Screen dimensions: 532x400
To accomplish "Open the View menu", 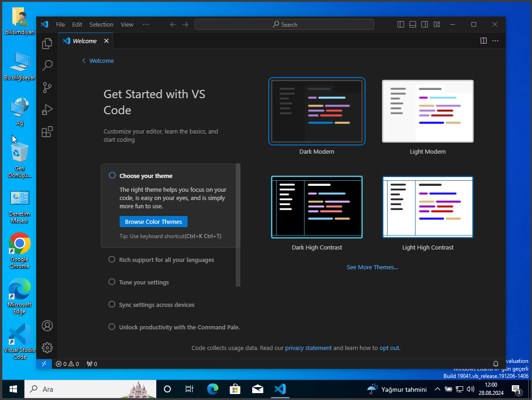I will pos(127,24).
